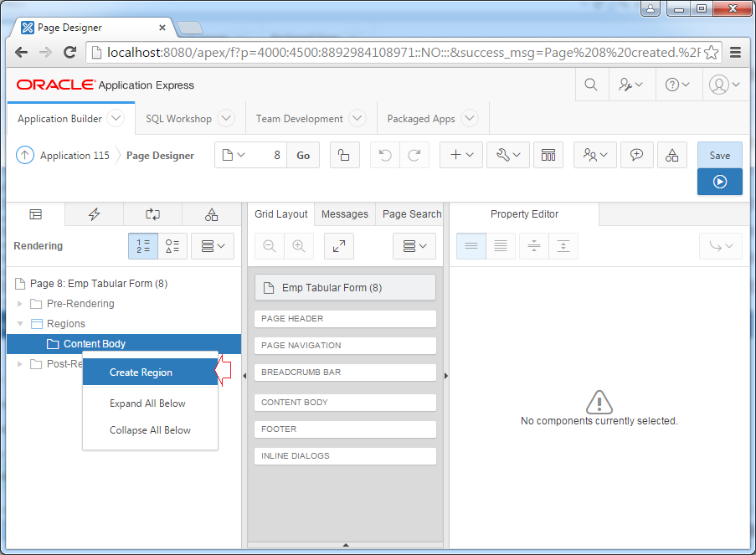Switch to the Dynamic Actions lightning tab
The image size is (756, 555).
point(94,214)
